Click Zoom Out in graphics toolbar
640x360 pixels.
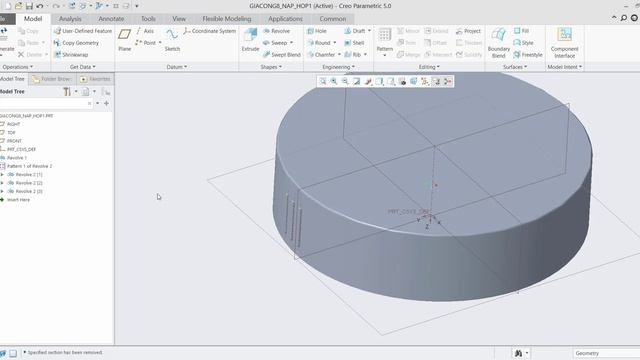[x=345, y=81]
